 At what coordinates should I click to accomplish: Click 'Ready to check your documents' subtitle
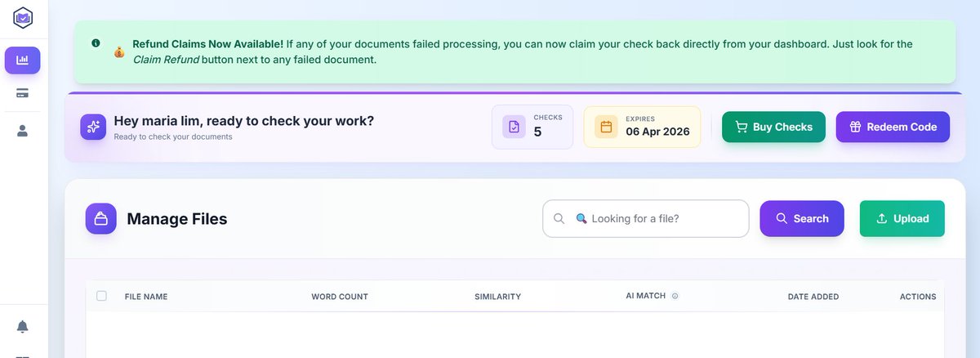coord(173,136)
